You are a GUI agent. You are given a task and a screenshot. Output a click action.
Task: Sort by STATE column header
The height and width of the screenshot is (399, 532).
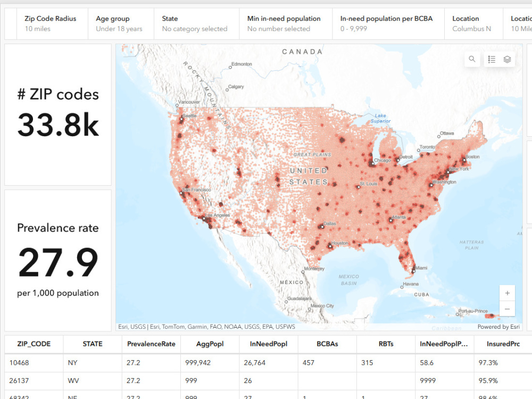coord(93,344)
